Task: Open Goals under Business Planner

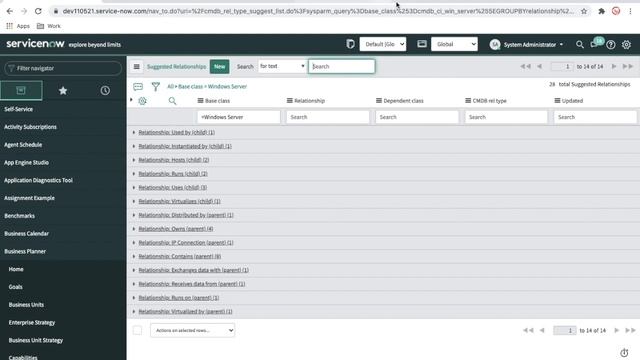Action: (16, 287)
